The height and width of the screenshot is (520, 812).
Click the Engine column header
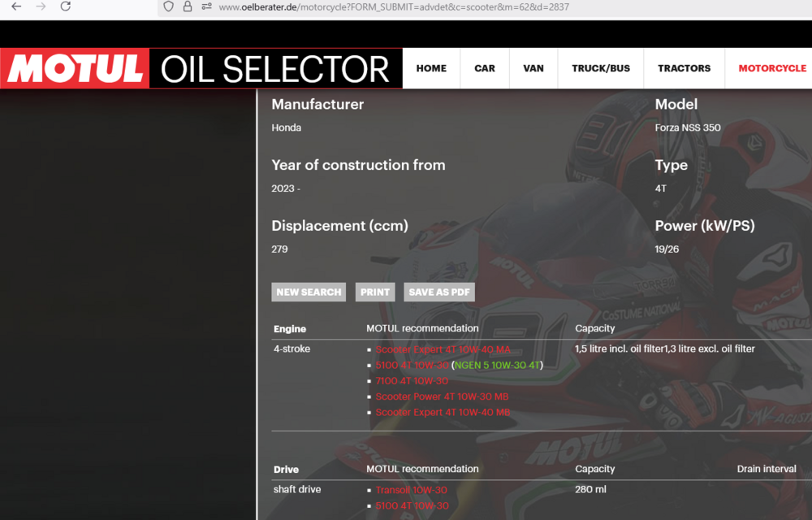(x=290, y=329)
